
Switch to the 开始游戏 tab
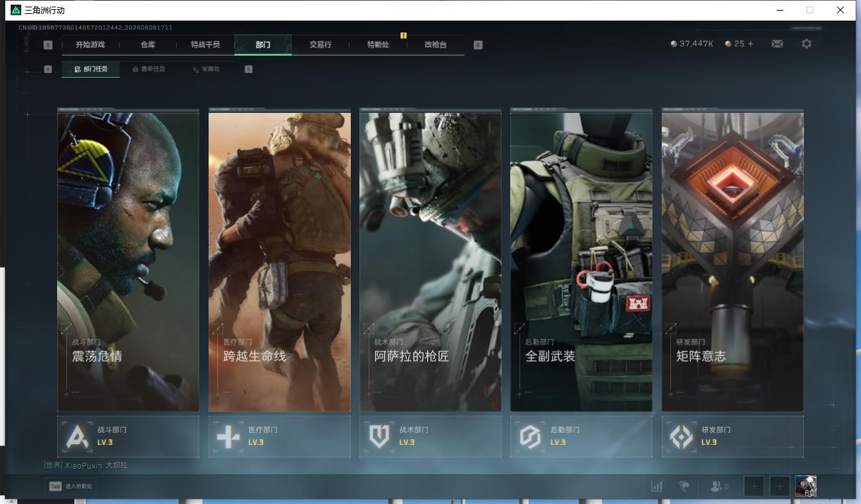pyautogui.click(x=90, y=44)
